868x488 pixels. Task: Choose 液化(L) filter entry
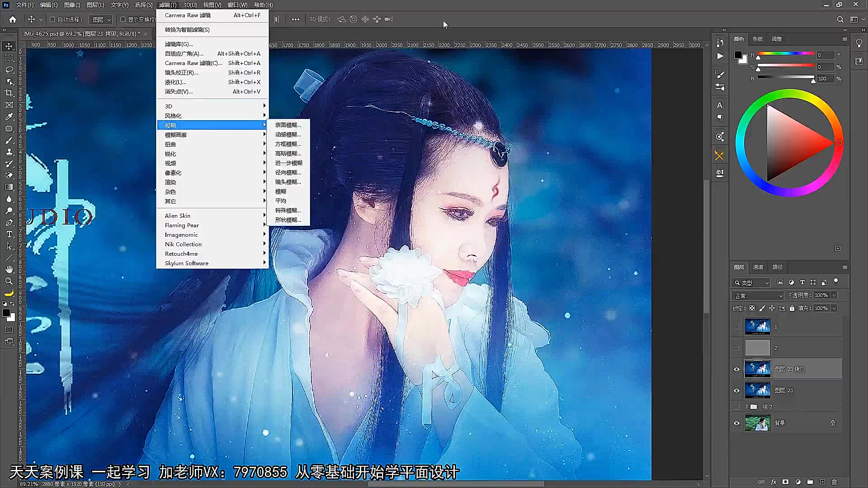(212, 82)
